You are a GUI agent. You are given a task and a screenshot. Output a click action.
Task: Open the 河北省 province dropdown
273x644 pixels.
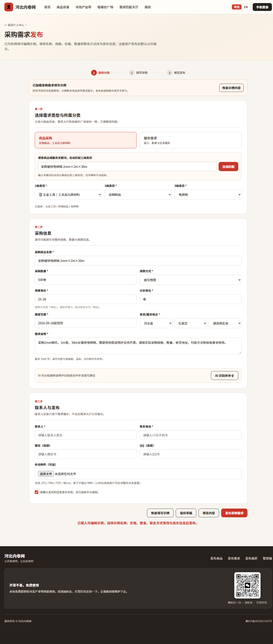pyautogui.click(x=156, y=323)
